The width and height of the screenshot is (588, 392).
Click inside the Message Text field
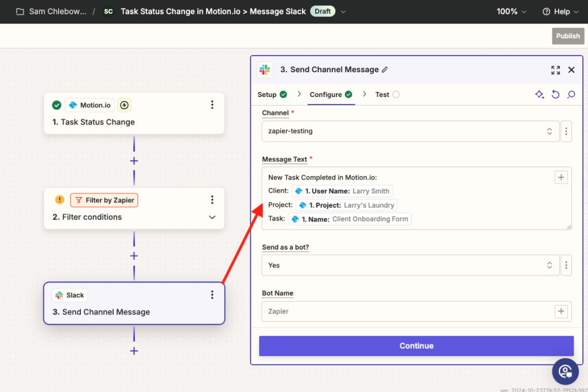[x=417, y=198]
